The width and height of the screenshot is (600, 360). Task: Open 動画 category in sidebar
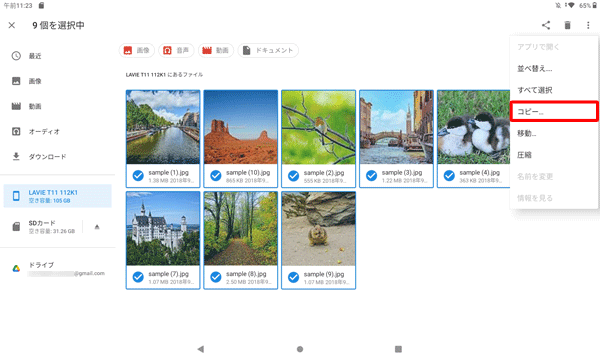click(x=57, y=106)
